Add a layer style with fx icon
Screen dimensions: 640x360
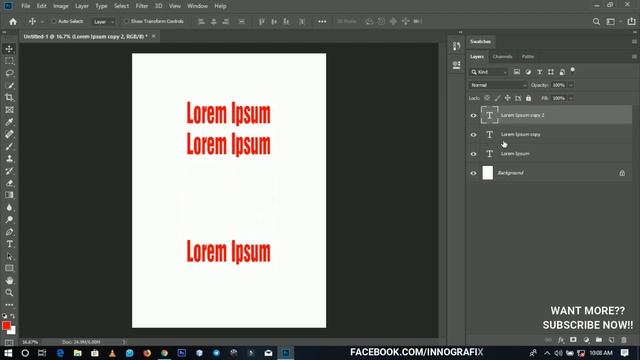click(561, 340)
